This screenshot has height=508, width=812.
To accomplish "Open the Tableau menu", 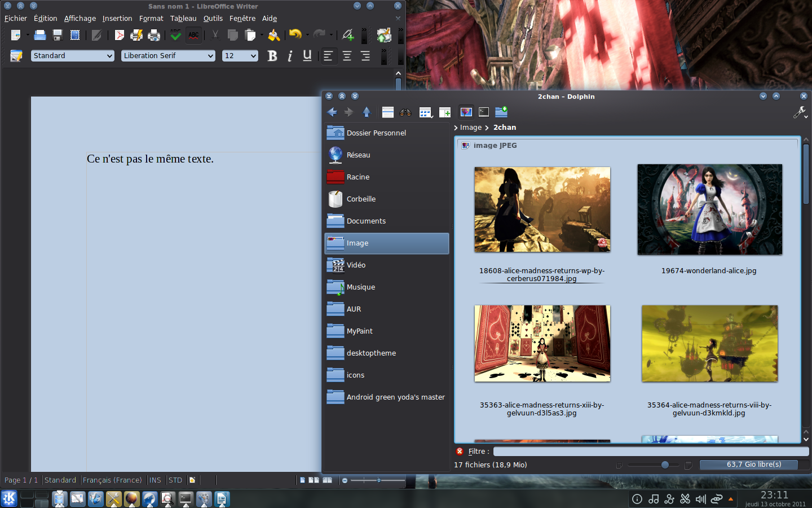I will click(183, 19).
